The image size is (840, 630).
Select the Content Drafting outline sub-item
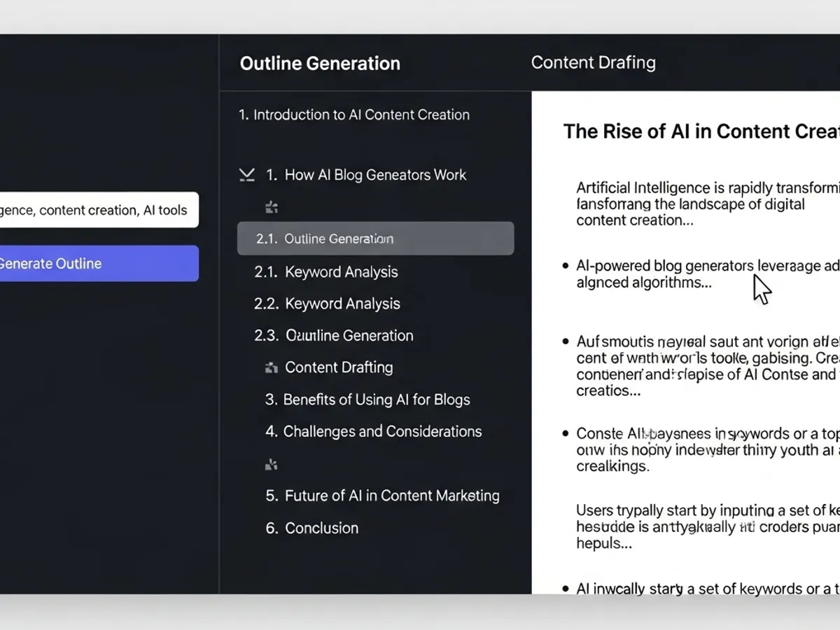tap(339, 367)
